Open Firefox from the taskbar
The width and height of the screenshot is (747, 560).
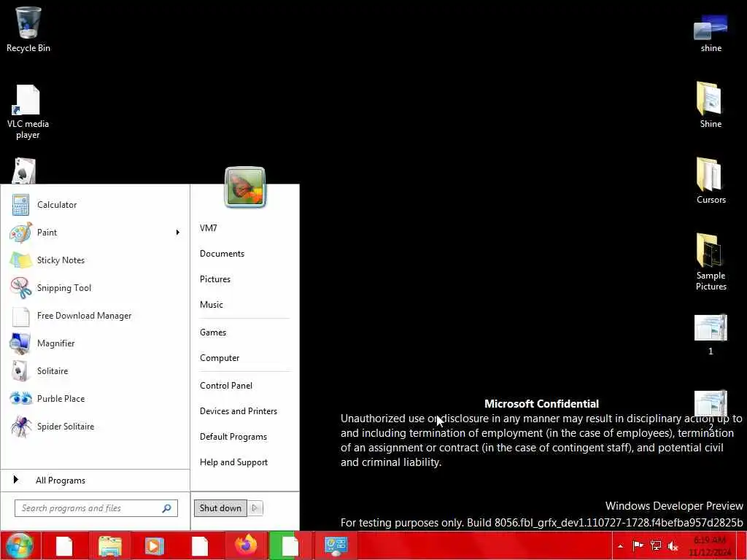tap(245, 546)
